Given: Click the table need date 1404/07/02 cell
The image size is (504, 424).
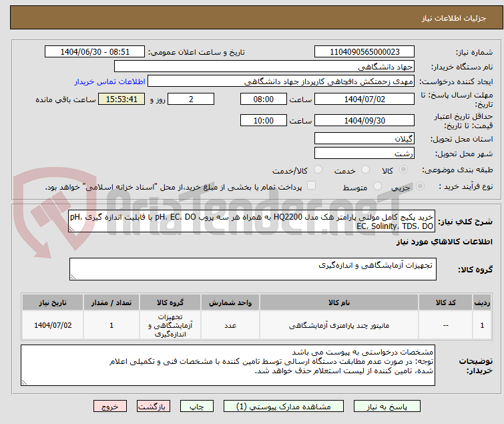Looking at the screenshot, I should click(x=53, y=325).
